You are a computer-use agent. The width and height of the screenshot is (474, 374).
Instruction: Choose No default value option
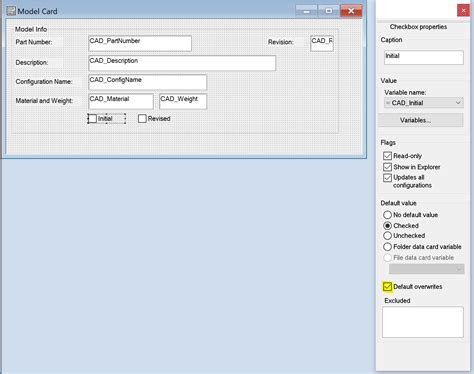coord(387,215)
